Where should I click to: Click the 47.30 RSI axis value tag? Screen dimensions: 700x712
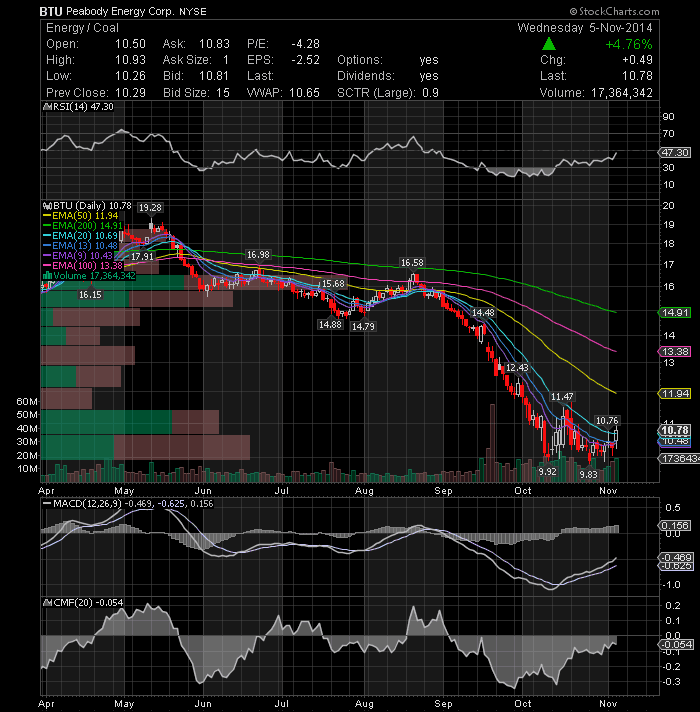click(675, 153)
